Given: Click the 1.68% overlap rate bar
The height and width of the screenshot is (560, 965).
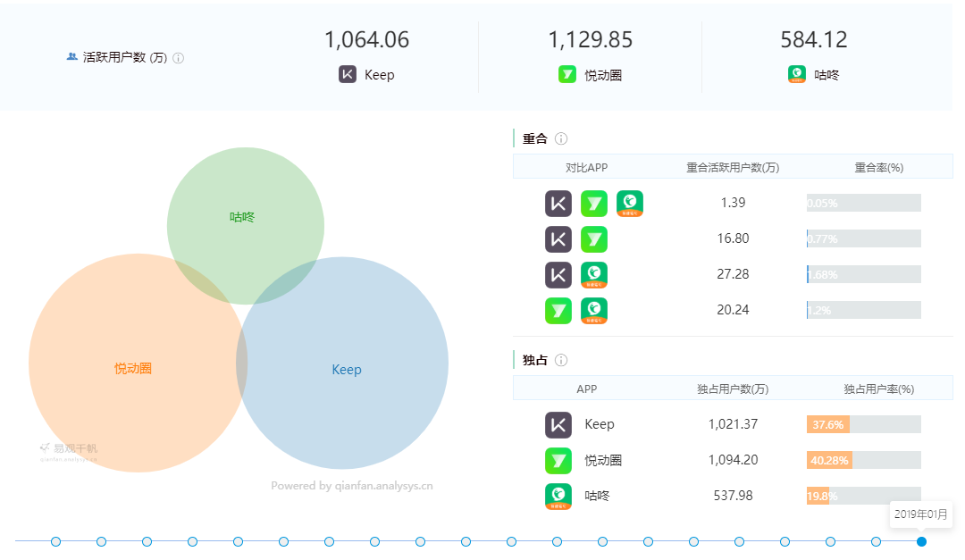Looking at the screenshot, I should [x=863, y=274].
